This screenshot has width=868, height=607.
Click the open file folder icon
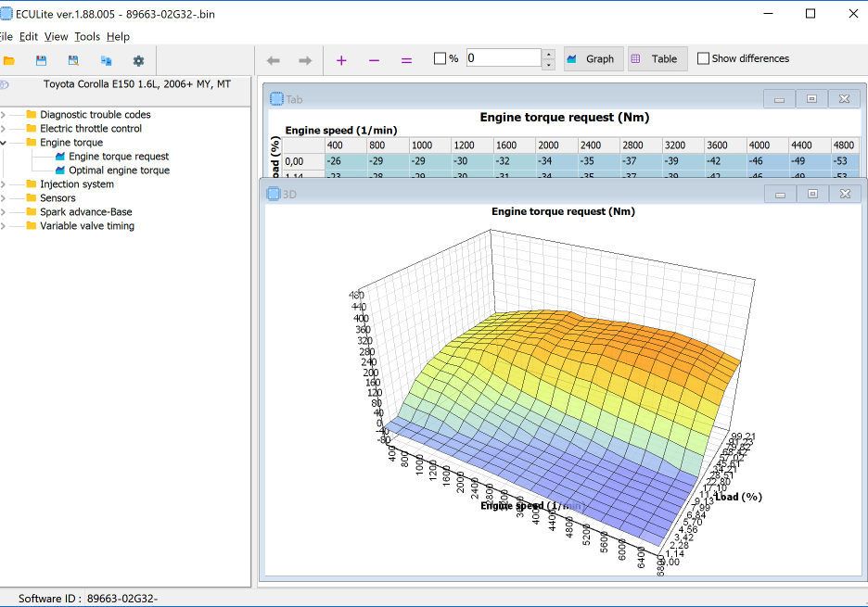pos(9,61)
